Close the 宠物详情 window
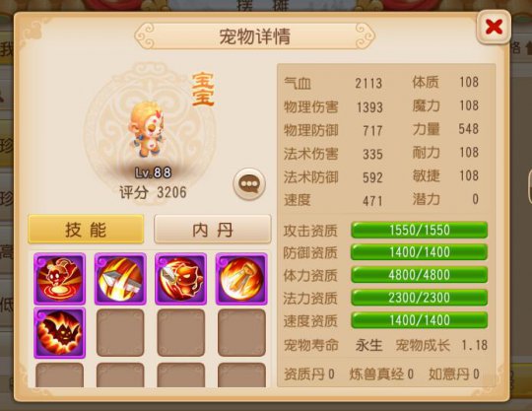Image resolution: width=532 pixels, height=411 pixels. pyautogui.click(x=494, y=28)
